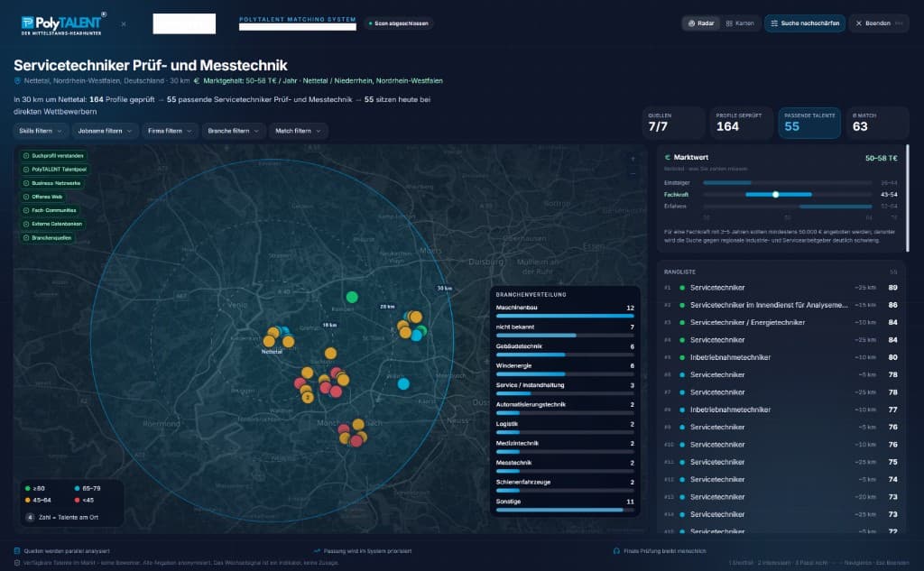Open the Ø Match 63 stat card
Screen dimensions: 924x571
point(877,123)
